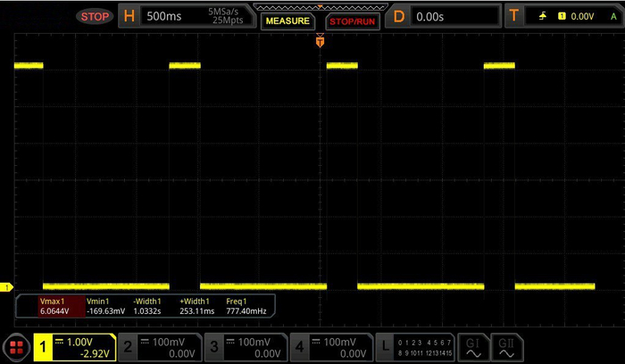Screen dimensions: 625x364
Task: Click the channel 1 ground level marker
Action: pos(5,286)
